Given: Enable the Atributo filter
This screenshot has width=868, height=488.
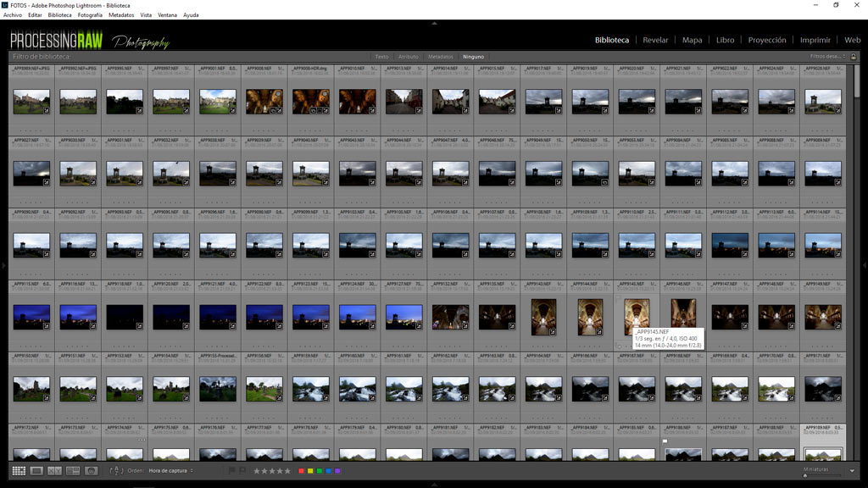Looking at the screenshot, I should coord(409,57).
